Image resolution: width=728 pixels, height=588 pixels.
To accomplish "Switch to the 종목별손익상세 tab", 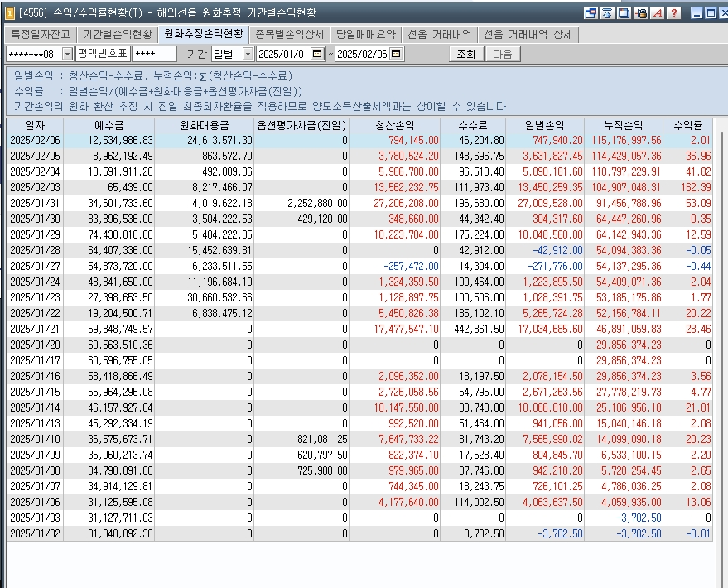I will coord(289,34).
